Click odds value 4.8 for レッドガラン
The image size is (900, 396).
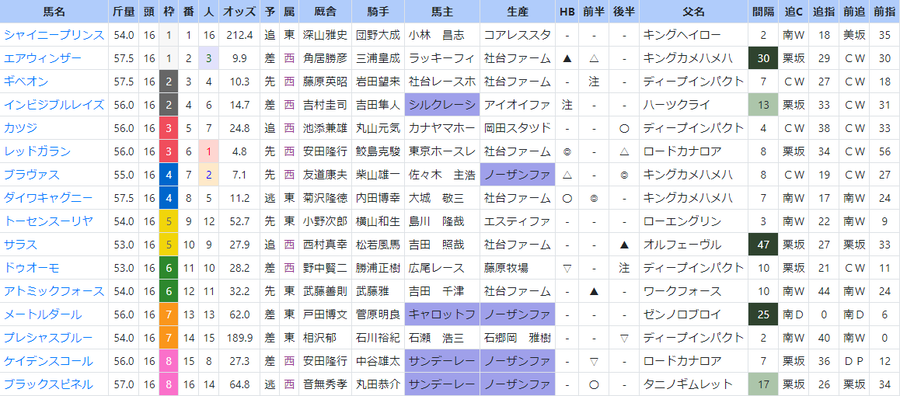(x=239, y=152)
